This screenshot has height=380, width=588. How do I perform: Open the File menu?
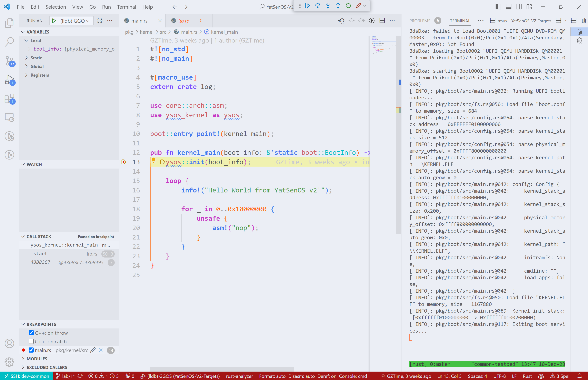(20, 7)
